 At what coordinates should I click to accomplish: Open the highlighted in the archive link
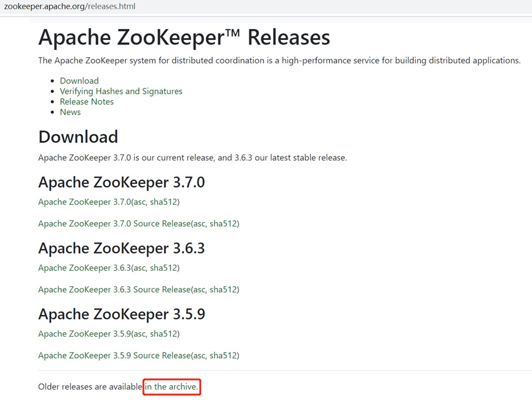point(170,386)
